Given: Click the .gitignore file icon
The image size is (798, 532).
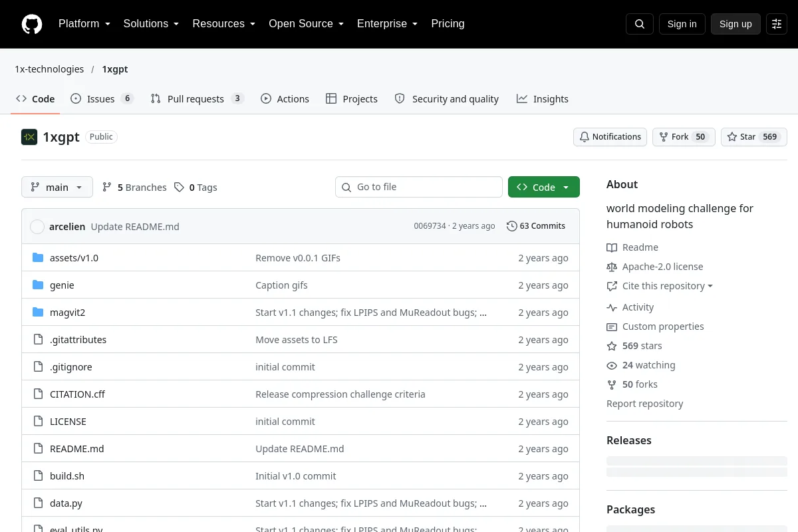Looking at the screenshot, I should click(x=38, y=367).
